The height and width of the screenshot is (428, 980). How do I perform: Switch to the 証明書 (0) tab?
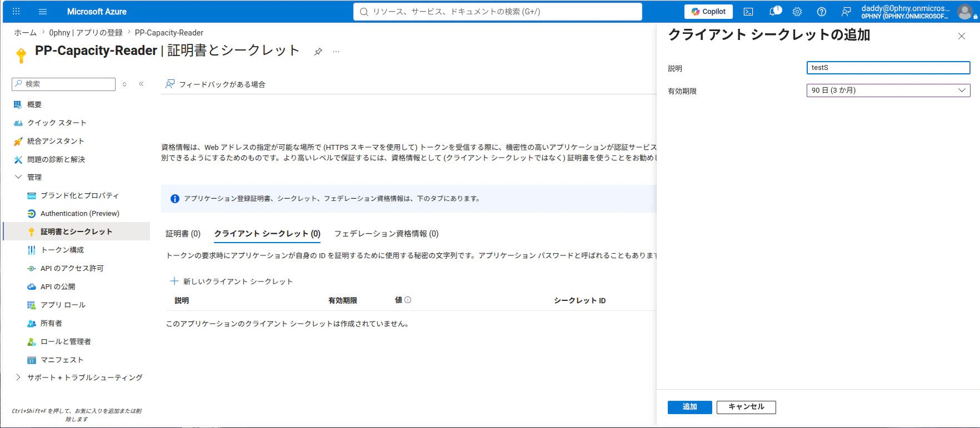(183, 234)
